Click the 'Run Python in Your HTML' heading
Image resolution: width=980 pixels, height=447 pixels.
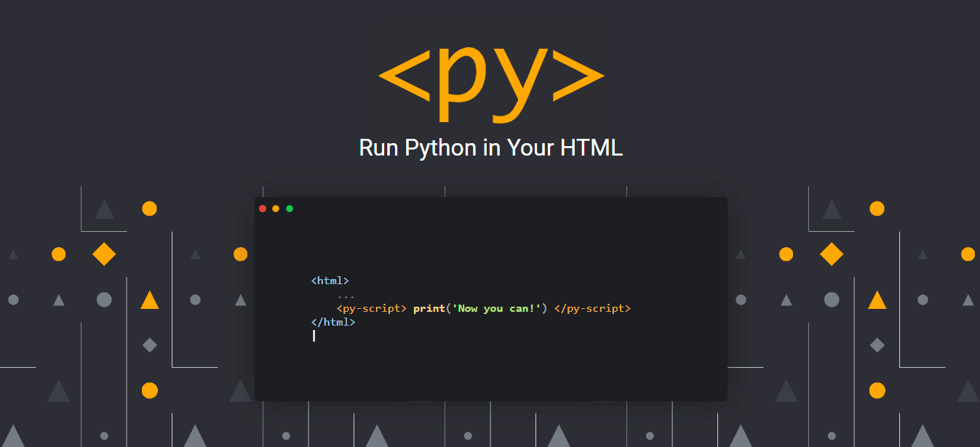click(x=490, y=148)
